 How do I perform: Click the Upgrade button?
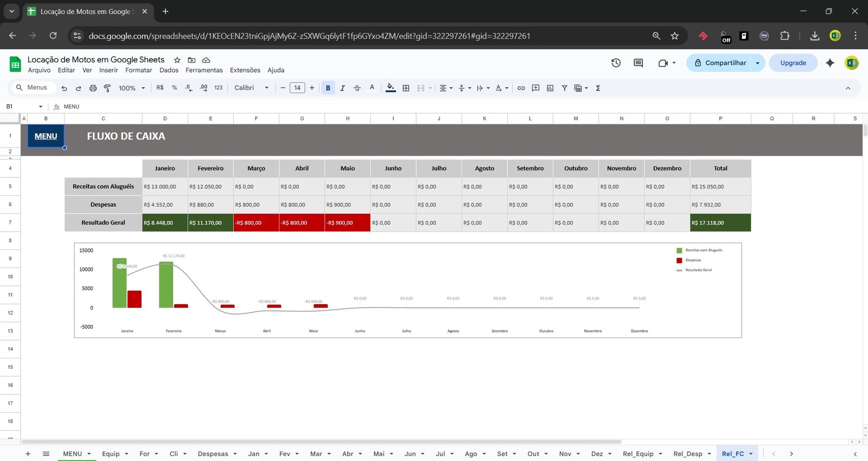coord(793,63)
